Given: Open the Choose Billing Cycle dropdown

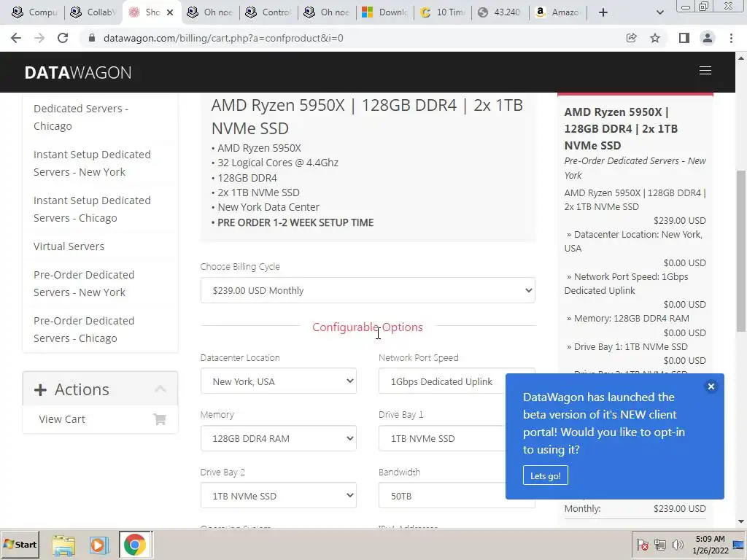Looking at the screenshot, I should pos(368,290).
